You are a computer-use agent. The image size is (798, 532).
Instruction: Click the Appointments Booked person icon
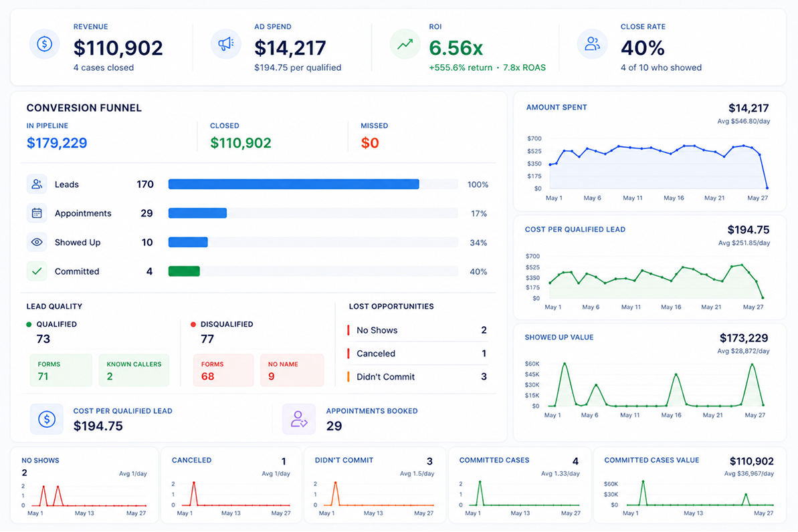click(x=299, y=419)
